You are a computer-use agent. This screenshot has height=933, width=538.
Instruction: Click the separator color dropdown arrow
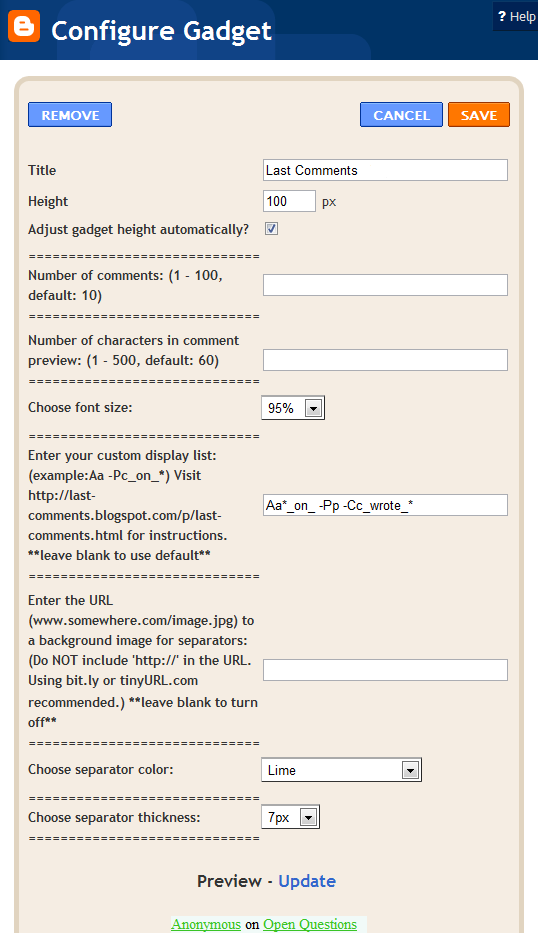[x=410, y=770]
